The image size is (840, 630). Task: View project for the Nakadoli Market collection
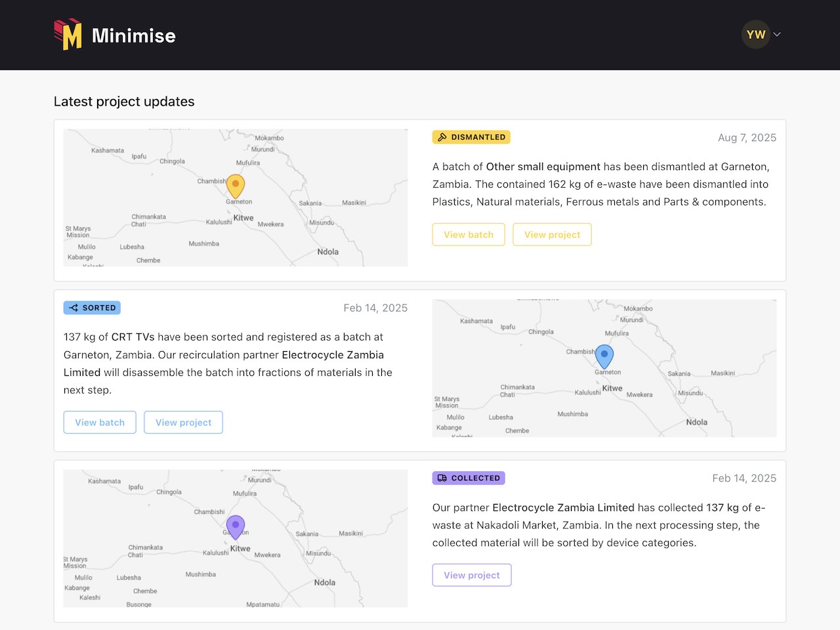click(471, 575)
